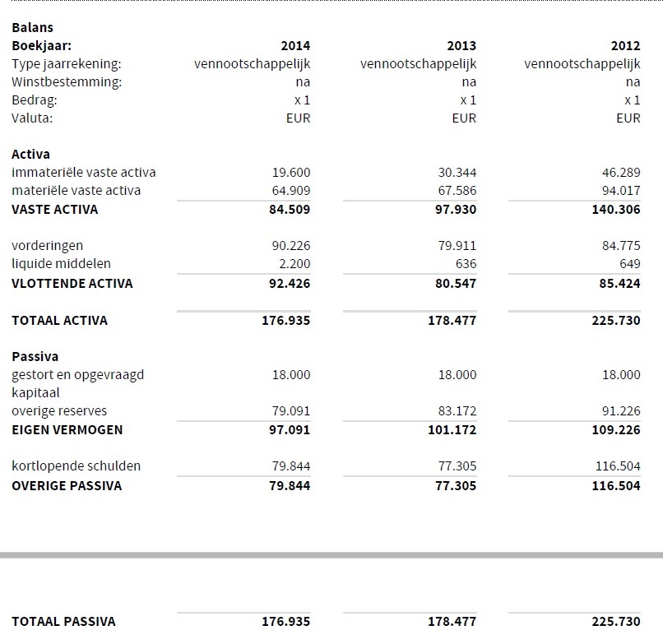
Task: Select the 2012 Boekjaar column header
Action: (625, 46)
